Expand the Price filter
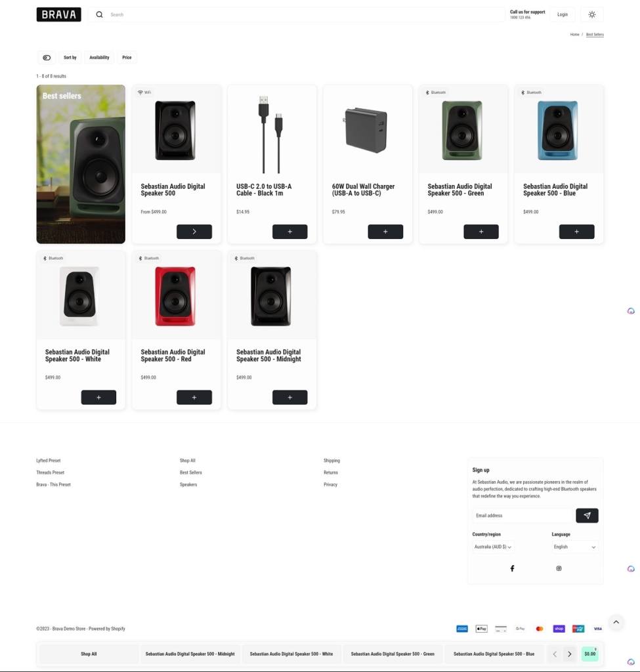The width and height of the screenshot is (640, 672). click(127, 58)
